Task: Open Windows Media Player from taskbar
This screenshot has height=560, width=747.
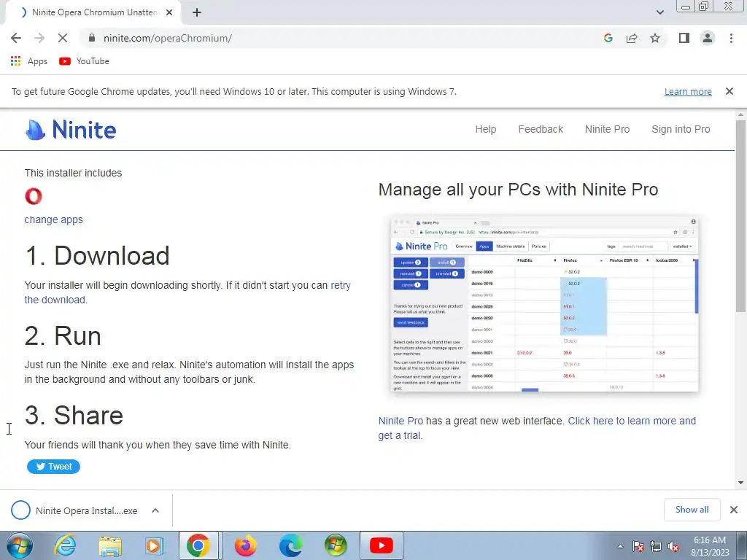Action: click(x=154, y=545)
